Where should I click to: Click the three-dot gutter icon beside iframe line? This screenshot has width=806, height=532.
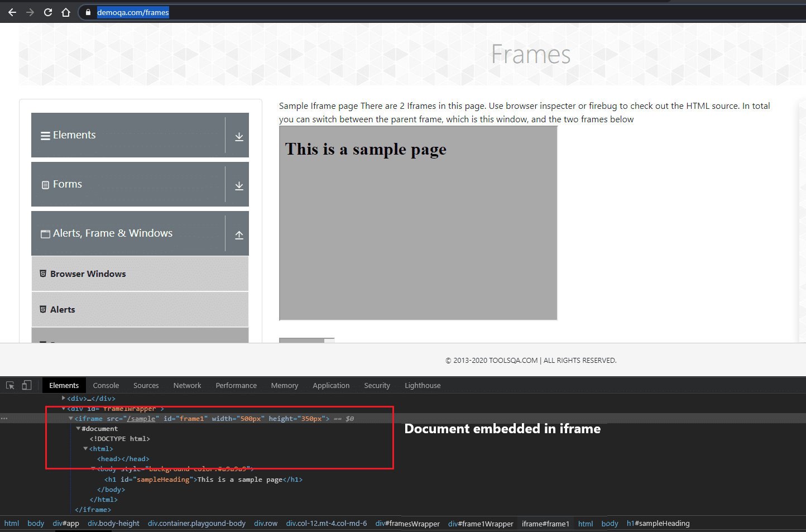pyautogui.click(x=4, y=419)
